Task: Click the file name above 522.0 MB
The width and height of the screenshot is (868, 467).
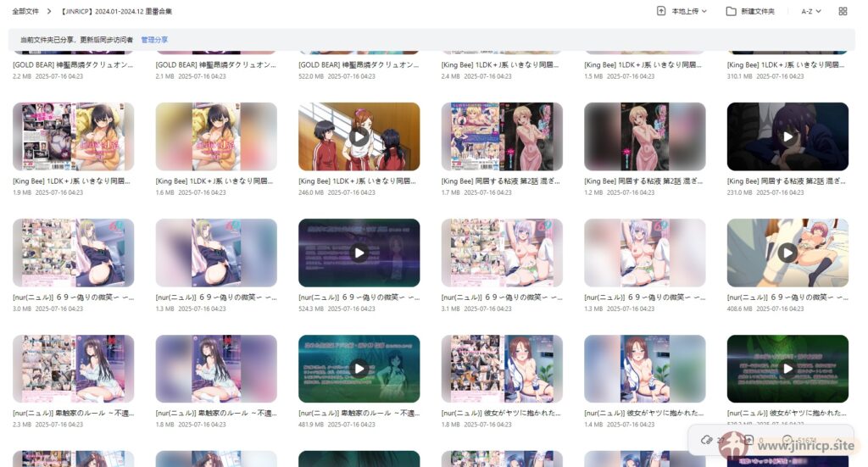Action: (x=359, y=64)
